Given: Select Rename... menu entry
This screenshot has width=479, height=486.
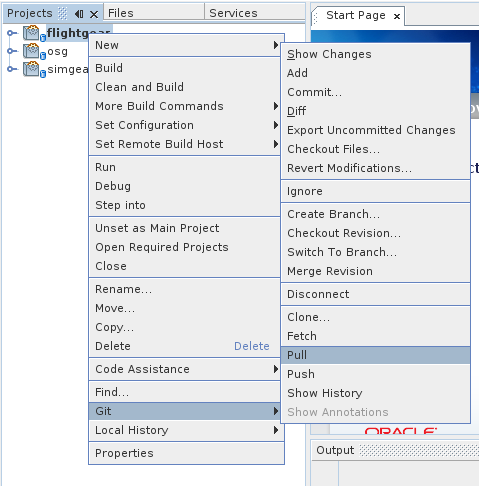Looking at the screenshot, I should 184,289.
